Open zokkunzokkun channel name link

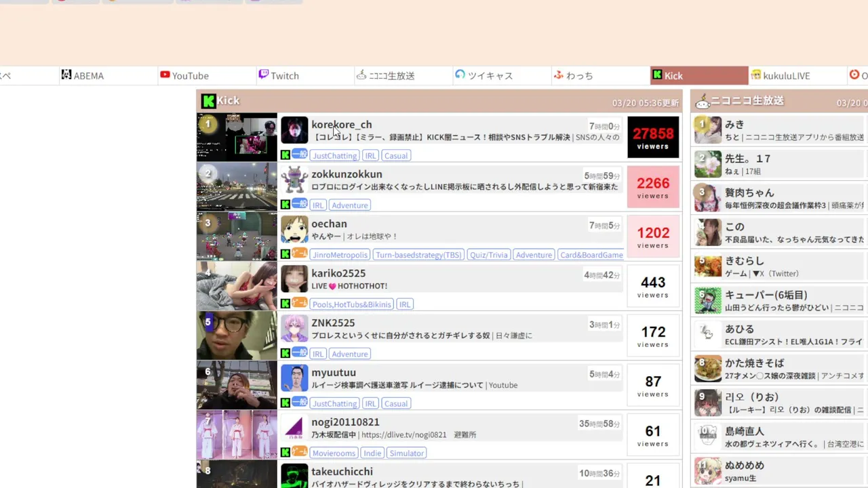coord(347,174)
